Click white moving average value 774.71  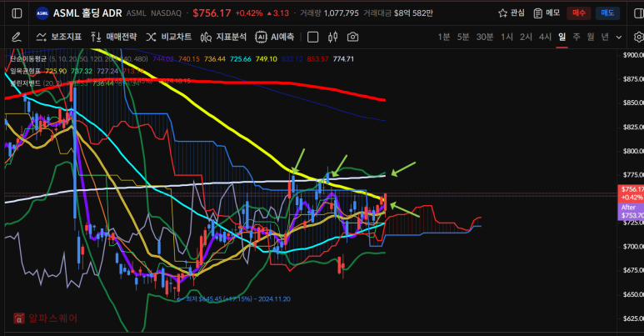coord(343,59)
